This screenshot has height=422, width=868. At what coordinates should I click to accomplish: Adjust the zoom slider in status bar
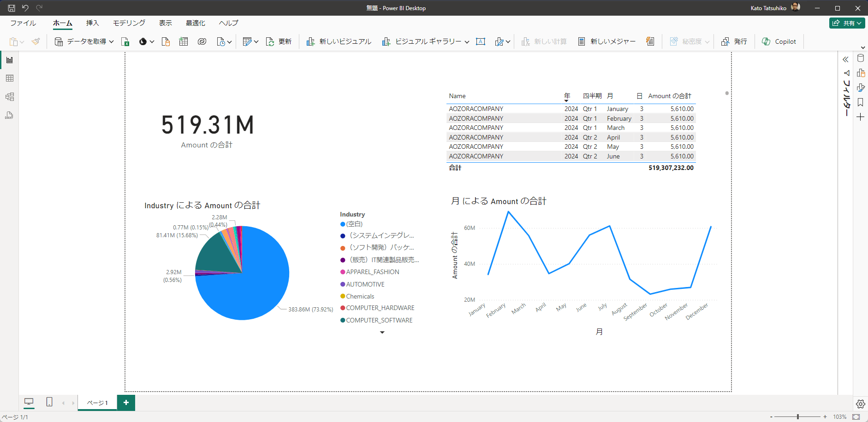[x=798, y=417]
